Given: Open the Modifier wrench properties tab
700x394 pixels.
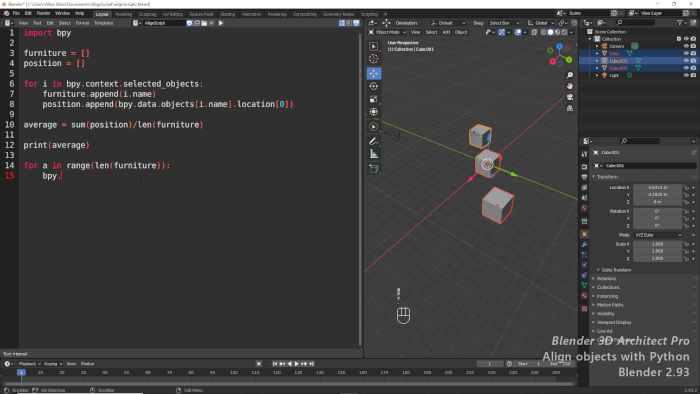Looking at the screenshot, I should (584, 245).
